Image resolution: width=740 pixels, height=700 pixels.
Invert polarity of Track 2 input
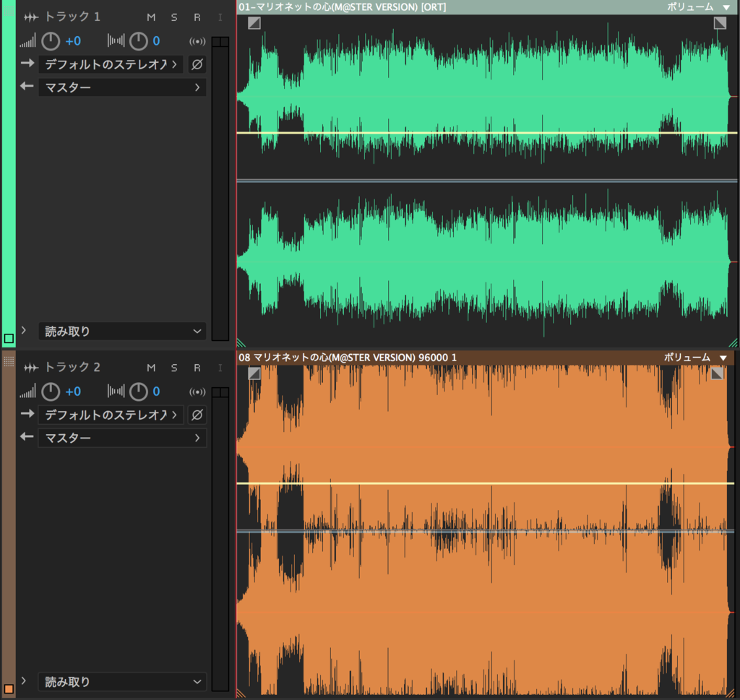tap(197, 415)
